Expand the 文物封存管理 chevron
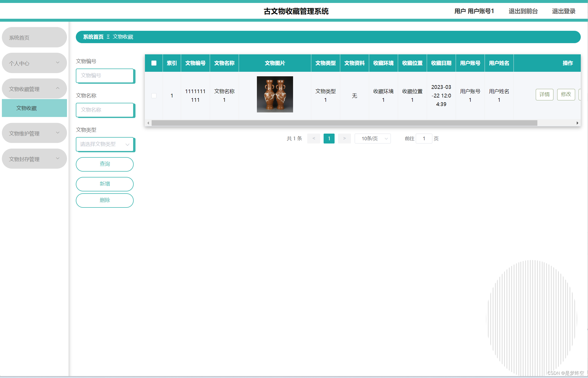 point(58,158)
